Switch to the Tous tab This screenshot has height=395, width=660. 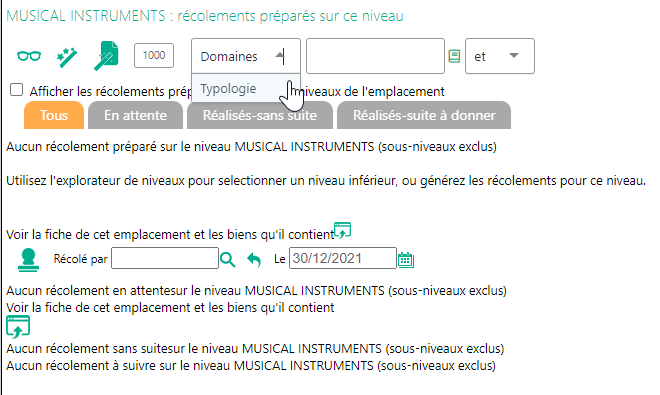(54, 115)
